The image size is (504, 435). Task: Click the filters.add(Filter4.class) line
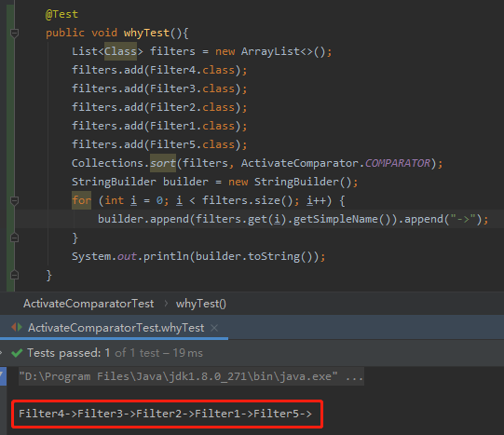click(x=159, y=70)
